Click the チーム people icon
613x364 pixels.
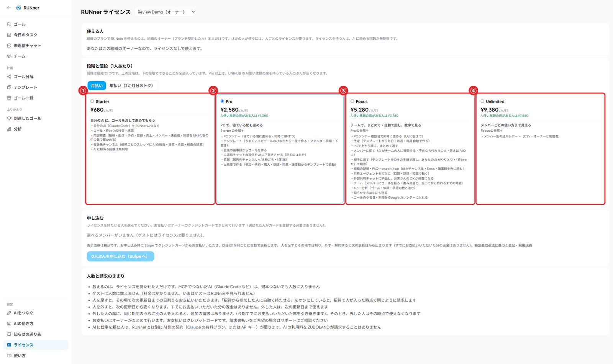(x=9, y=56)
